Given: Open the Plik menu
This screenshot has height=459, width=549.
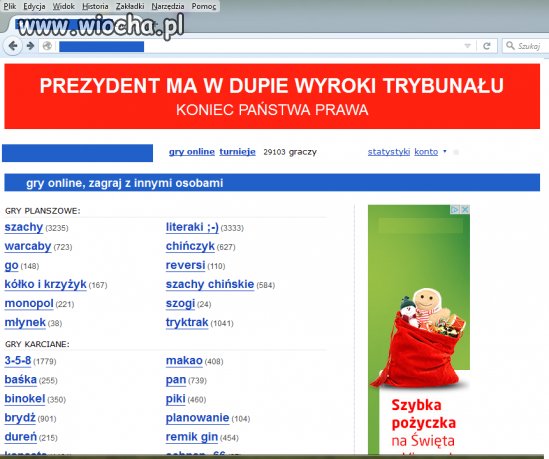Looking at the screenshot, I should [10, 6].
